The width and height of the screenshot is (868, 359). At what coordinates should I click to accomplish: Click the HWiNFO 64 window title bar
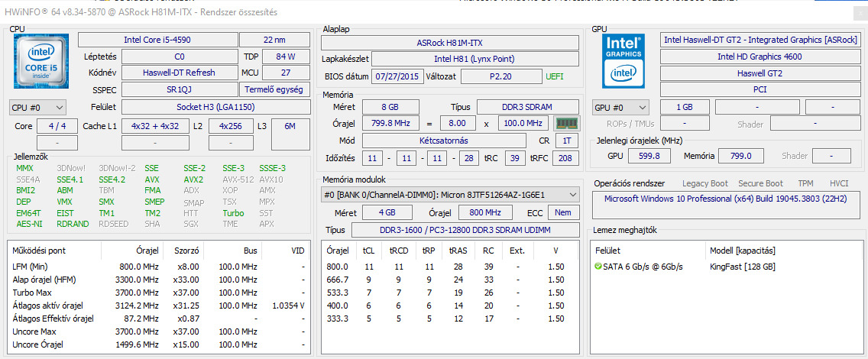pos(434,11)
